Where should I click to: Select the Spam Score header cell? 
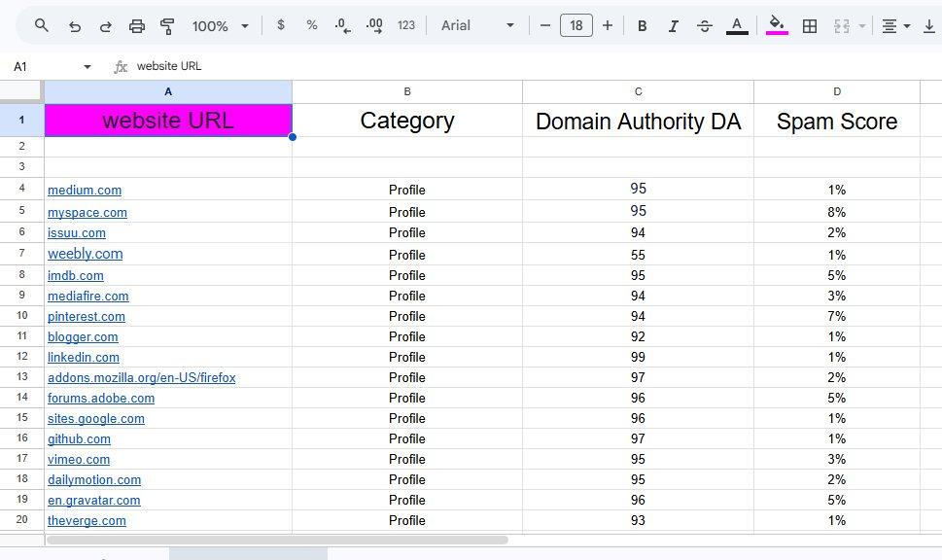(x=837, y=121)
